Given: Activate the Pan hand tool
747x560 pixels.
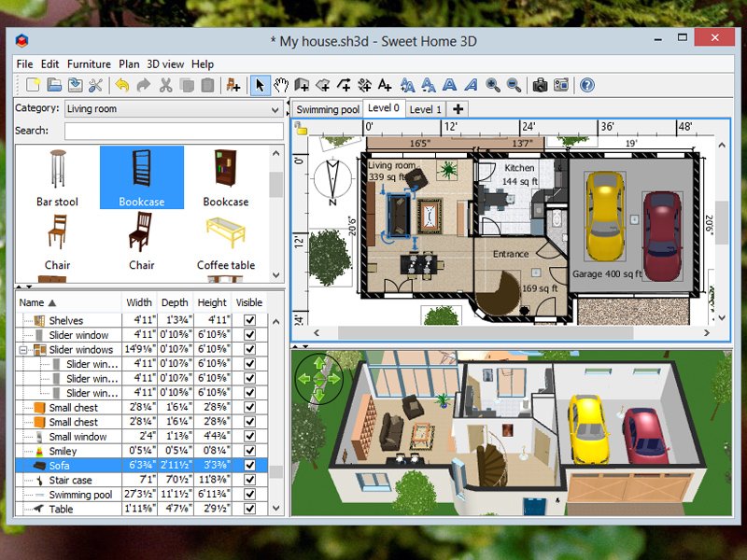Looking at the screenshot, I should [281, 85].
